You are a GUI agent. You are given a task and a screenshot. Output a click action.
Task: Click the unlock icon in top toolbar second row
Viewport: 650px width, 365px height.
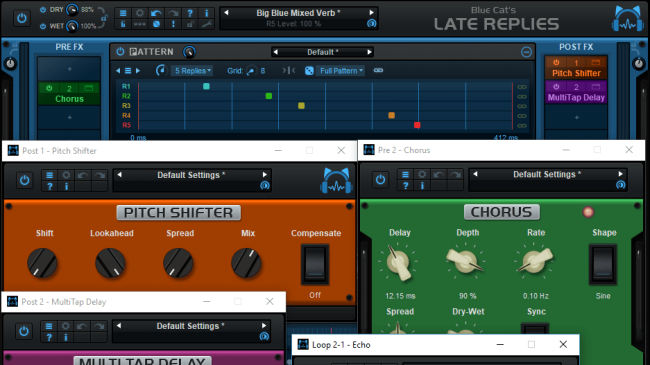(x=190, y=24)
